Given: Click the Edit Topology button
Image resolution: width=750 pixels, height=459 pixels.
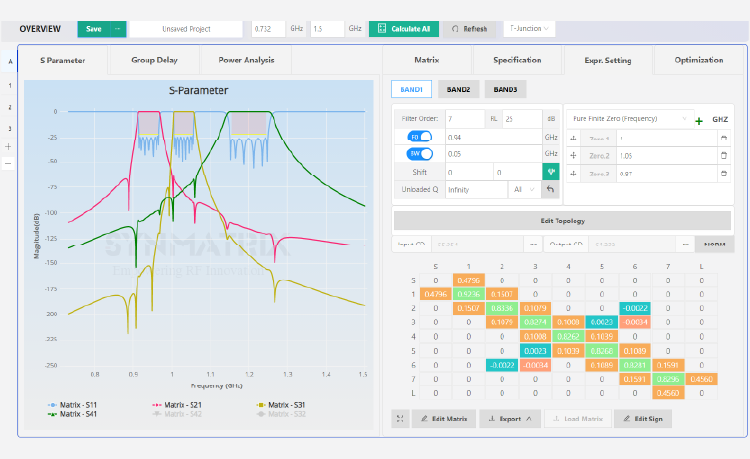Looking at the screenshot, I should (562, 221).
